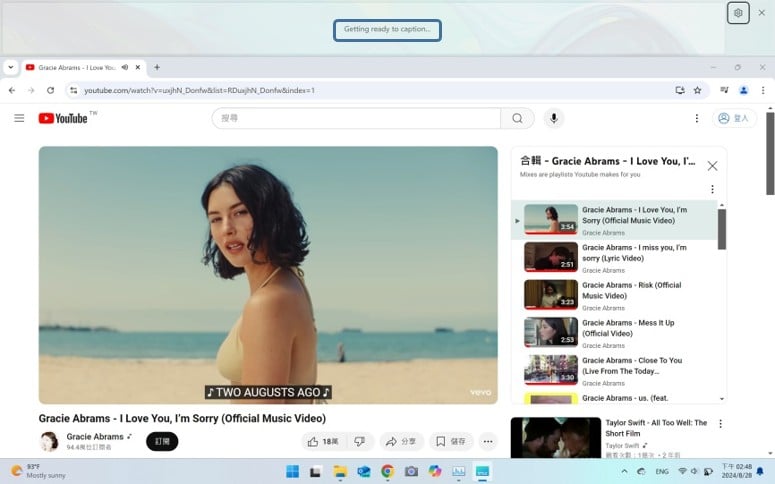Viewport: 775px width, 484px height.
Task: Open options for Taylor Swift video
Action: (721, 424)
